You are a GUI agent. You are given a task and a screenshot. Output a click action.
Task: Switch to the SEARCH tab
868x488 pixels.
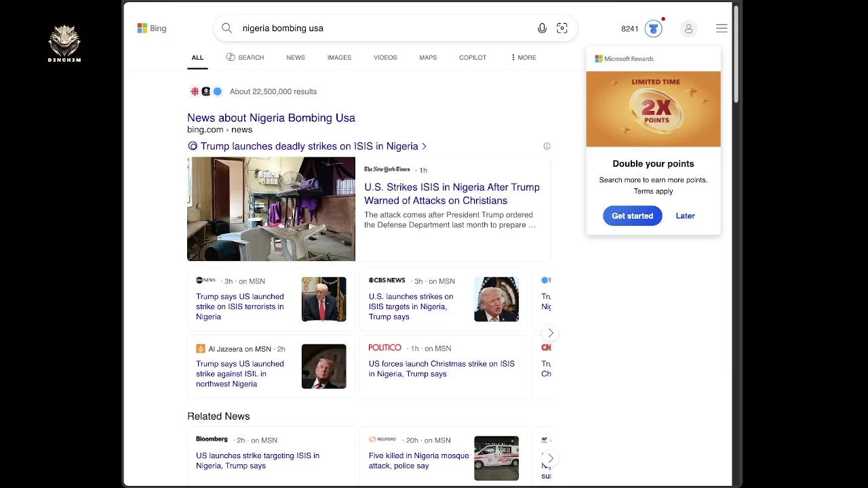coord(245,58)
